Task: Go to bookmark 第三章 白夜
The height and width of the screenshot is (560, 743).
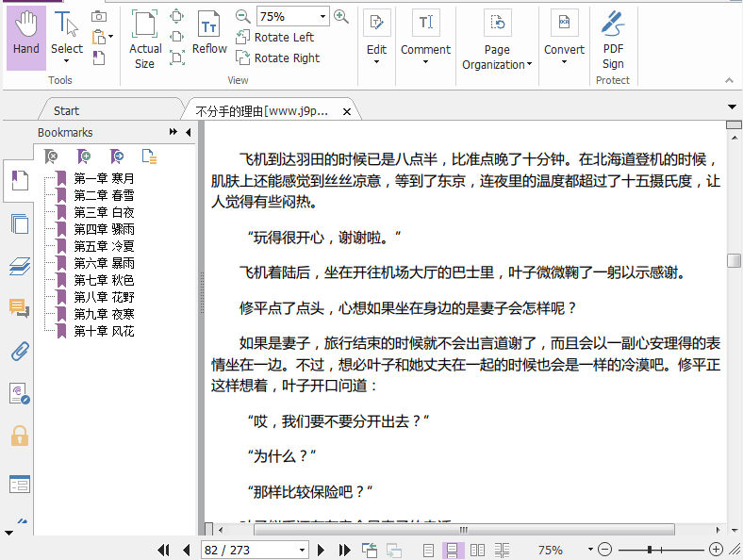Action: click(104, 213)
